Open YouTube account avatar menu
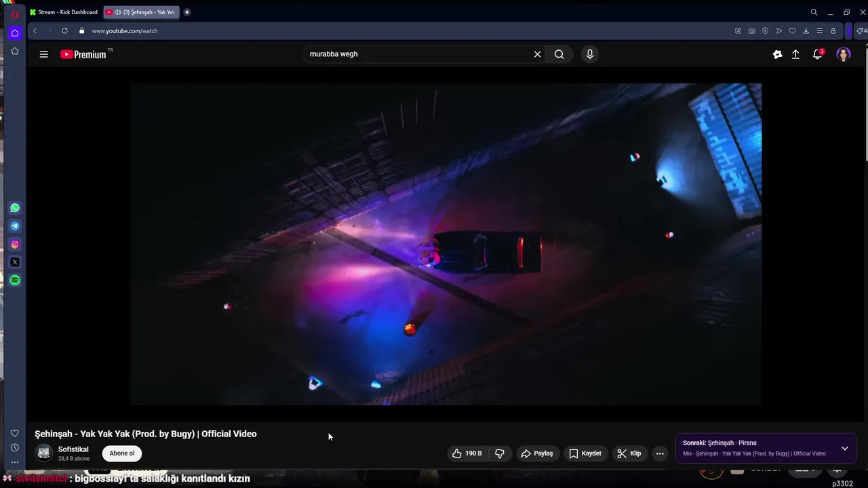The width and height of the screenshot is (868, 488). (x=844, y=54)
